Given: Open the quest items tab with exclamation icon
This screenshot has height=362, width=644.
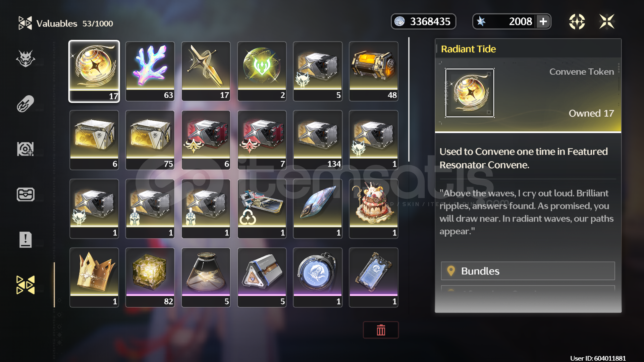Looking at the screenshot, I should pyautogui.click(x=25, y=240).
